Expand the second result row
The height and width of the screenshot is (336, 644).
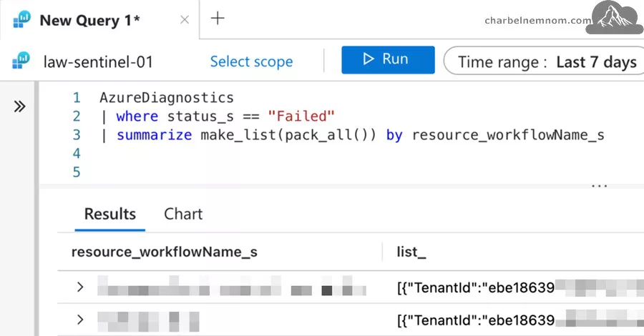click(x=80, y=319)
